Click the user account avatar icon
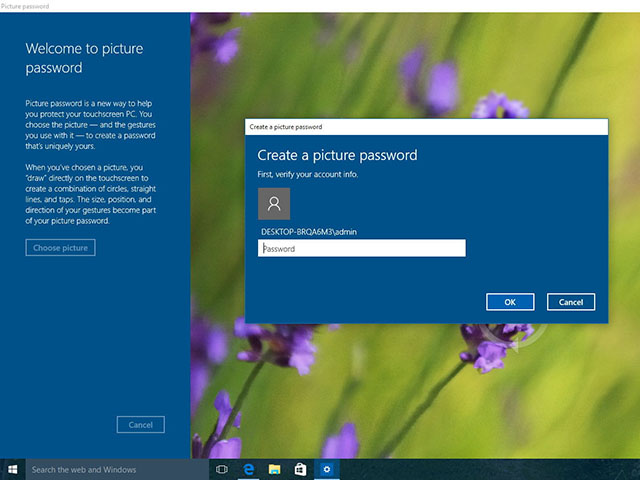640x480 pixels. click(x=274, y=204)
